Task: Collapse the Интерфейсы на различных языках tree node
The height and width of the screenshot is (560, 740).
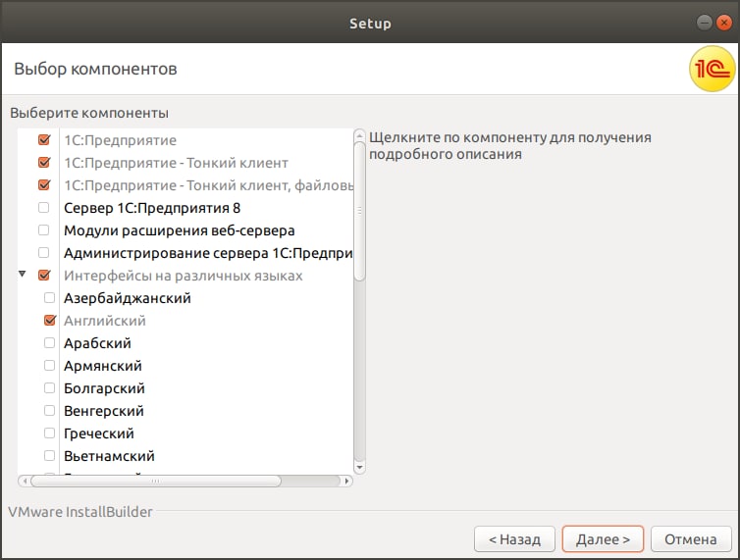Action: pyautogui.click(x=23, y=274)
